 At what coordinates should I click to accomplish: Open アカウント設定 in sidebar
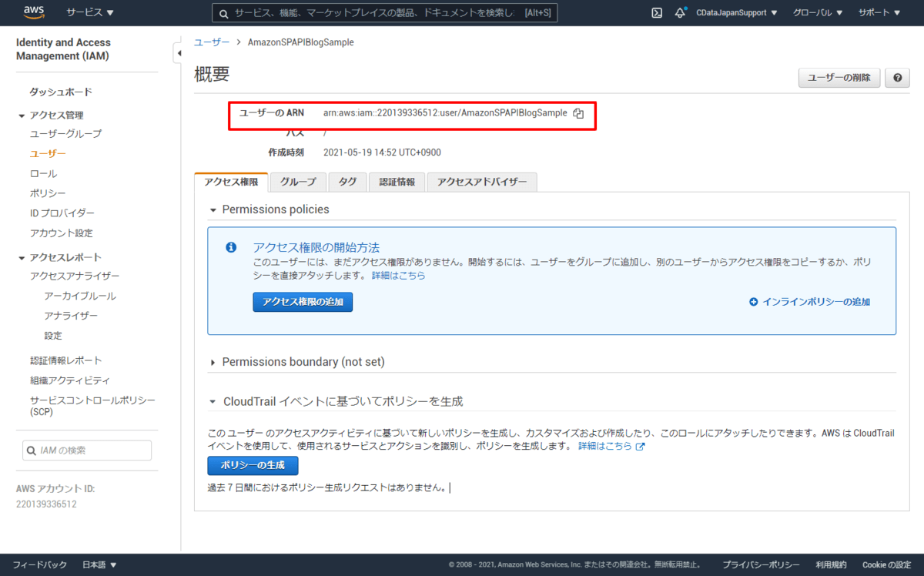point(61,233)
